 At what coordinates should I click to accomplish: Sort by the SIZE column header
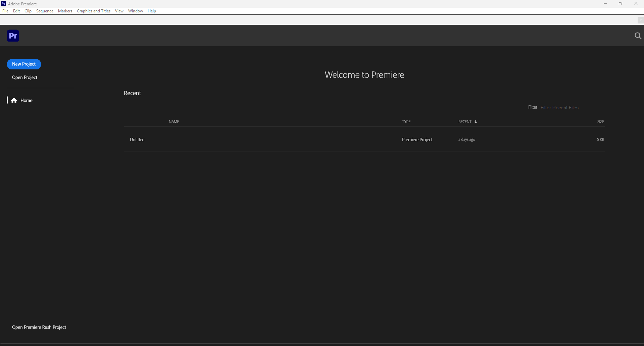click(601, 121)
